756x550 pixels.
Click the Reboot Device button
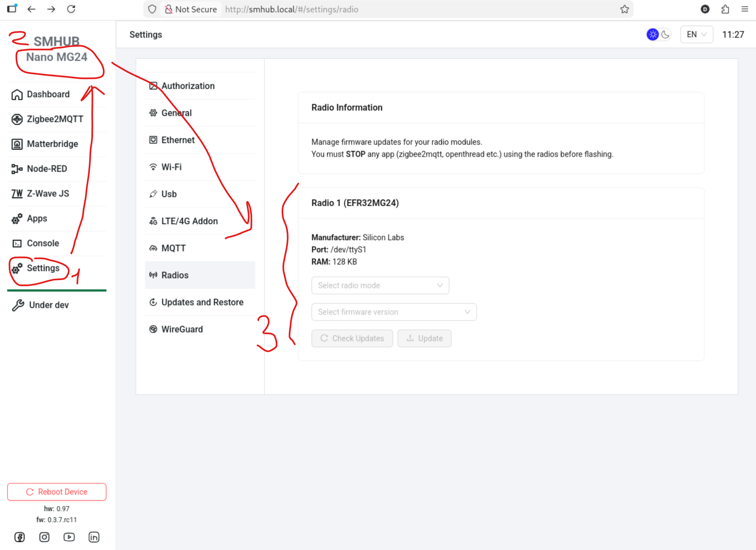[x=57, y=492]
